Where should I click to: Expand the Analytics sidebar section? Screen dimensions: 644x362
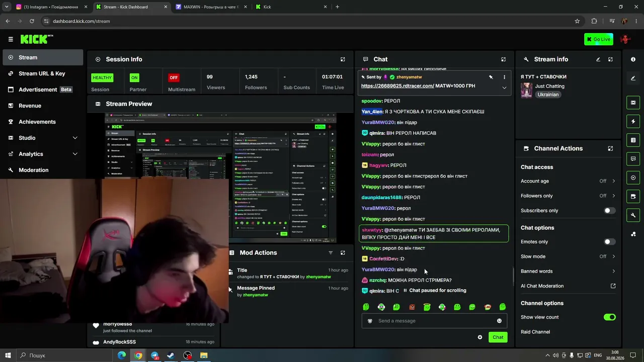point(43,154)
